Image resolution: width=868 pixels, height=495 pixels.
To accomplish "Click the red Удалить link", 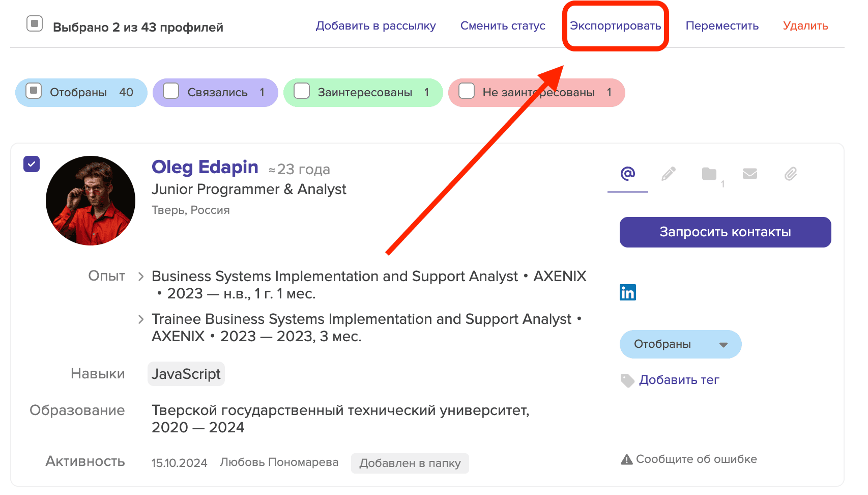I will pyautogui.click(x=805, y=26).
